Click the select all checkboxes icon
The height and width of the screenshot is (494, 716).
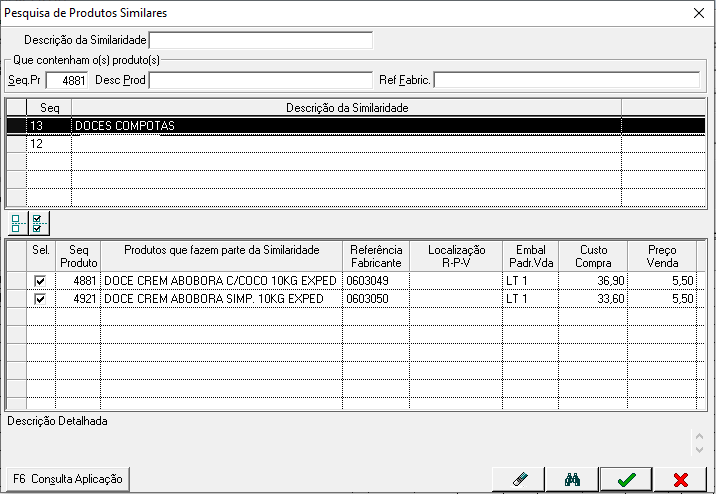click(x=39, y=223)
